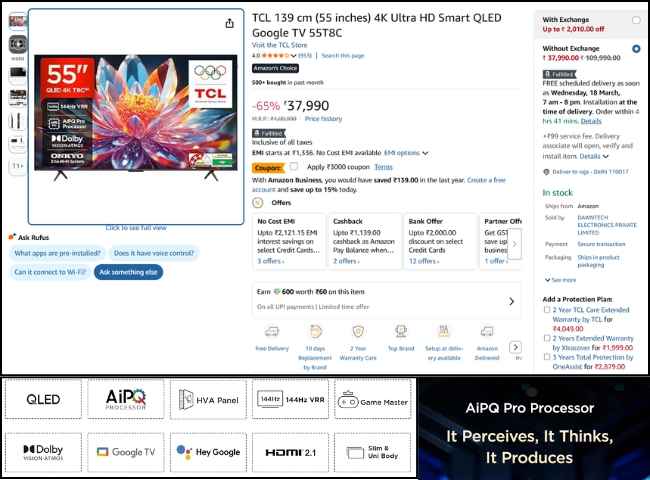Click the Dolby Vision Atmos badge
The height and width of the screenshot is (480, 650).
[42, 452]
